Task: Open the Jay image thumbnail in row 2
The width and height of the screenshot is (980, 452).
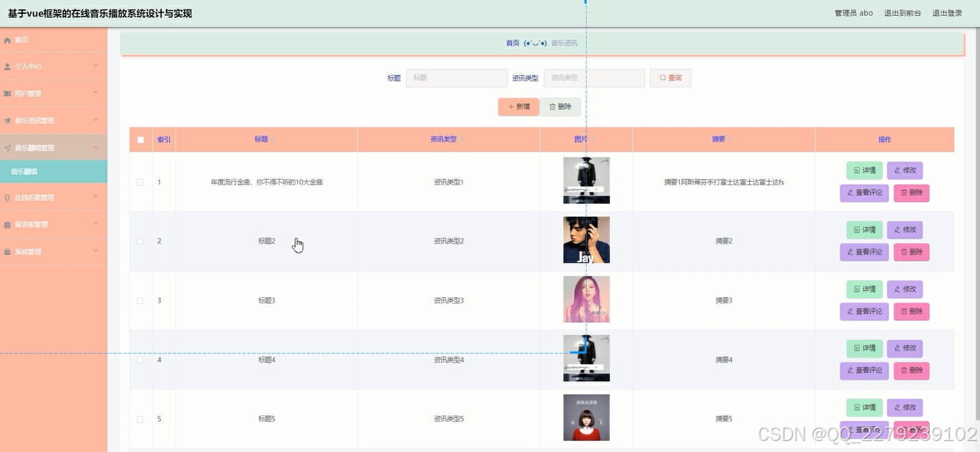Action: (586, 239)
